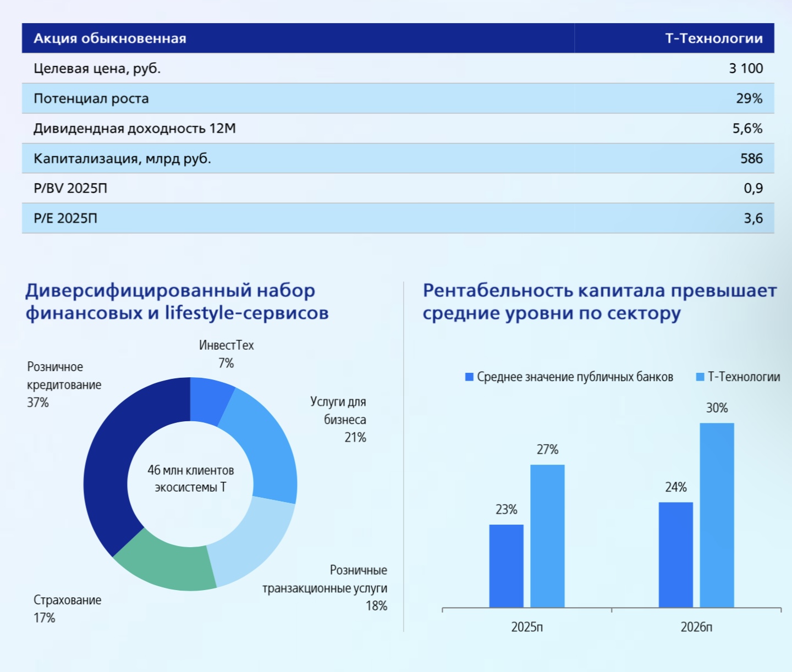Viewport: 792px width, 672px height.
Task: Click the dividend yield value 5,6%
Action: 747,129
